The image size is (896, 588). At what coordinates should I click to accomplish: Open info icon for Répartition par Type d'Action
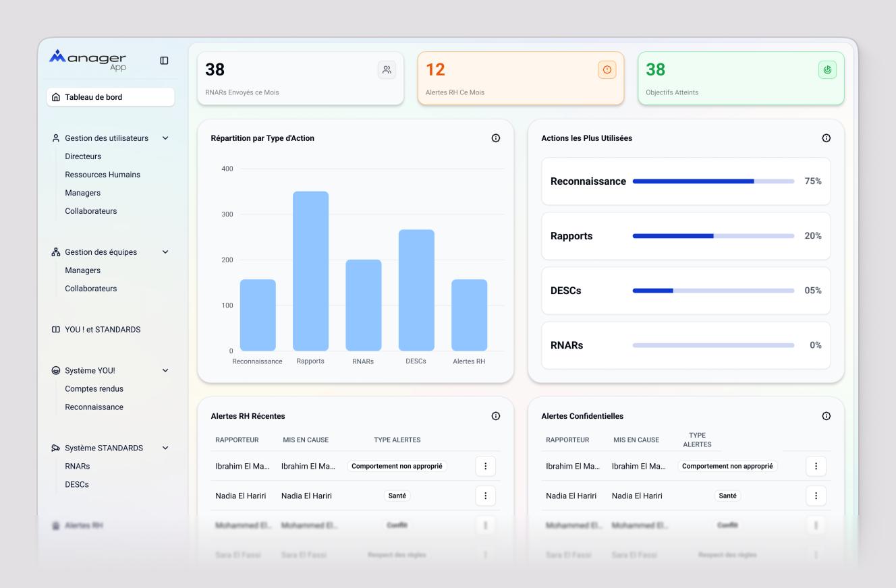tap(496, 138)
